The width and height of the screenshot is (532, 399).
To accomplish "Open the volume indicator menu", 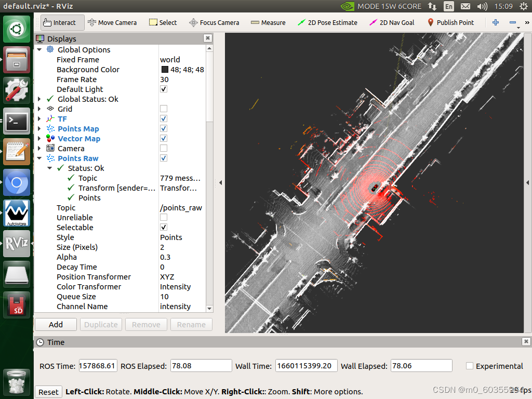I will pyautogui.click(x=482, y=6).
